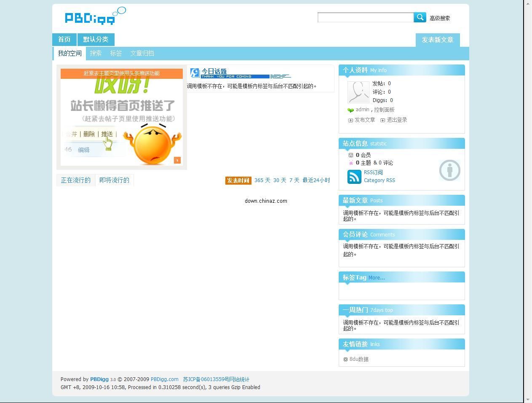Click the plus icon beside 退出登录
532x403 pixels.
coord(382,120)
